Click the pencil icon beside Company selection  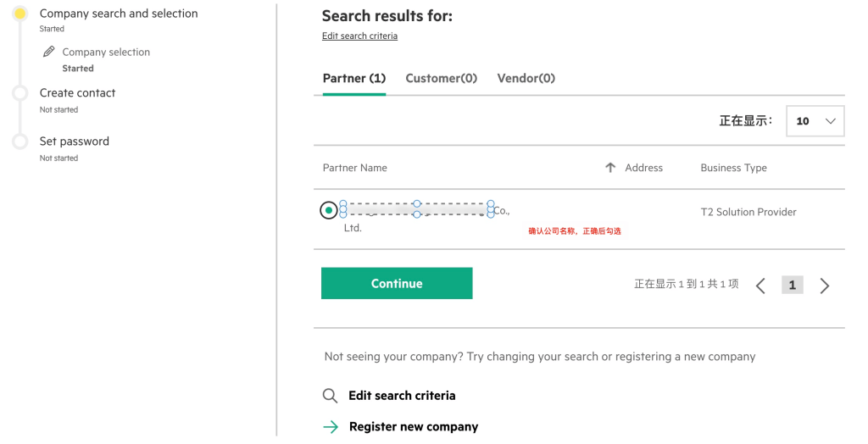pos(48,52)
